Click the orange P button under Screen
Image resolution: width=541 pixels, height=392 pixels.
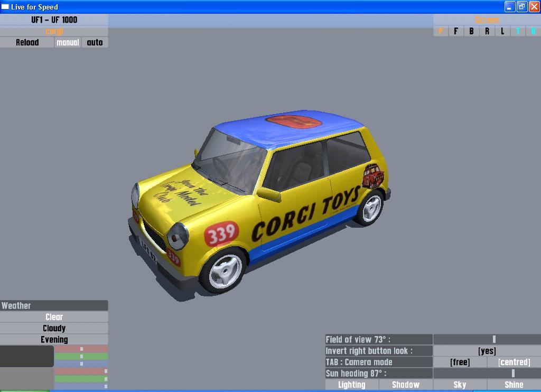click(441, 31)
